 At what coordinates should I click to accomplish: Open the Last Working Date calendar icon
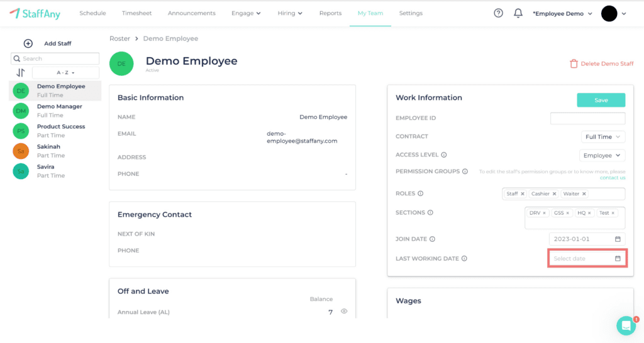point(618,258)
